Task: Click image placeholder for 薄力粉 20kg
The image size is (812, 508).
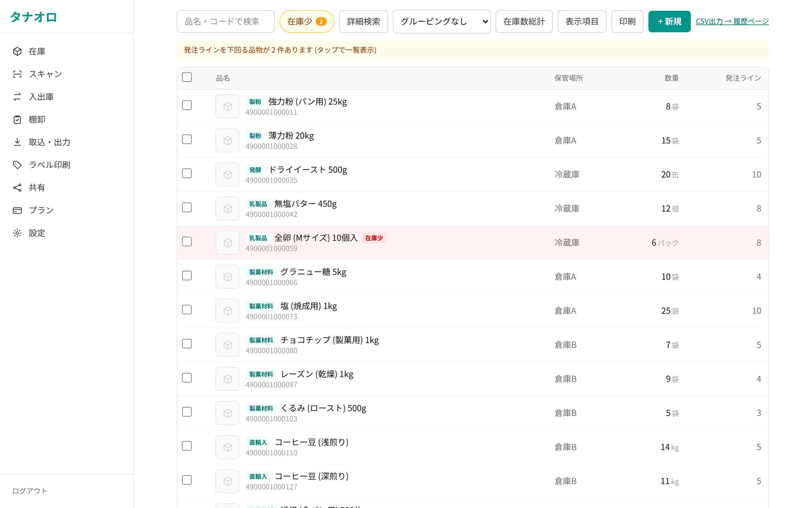Action: point(228,140)
